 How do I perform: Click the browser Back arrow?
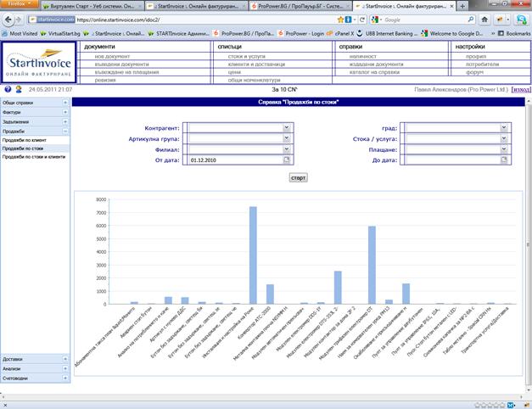(8, 20)
